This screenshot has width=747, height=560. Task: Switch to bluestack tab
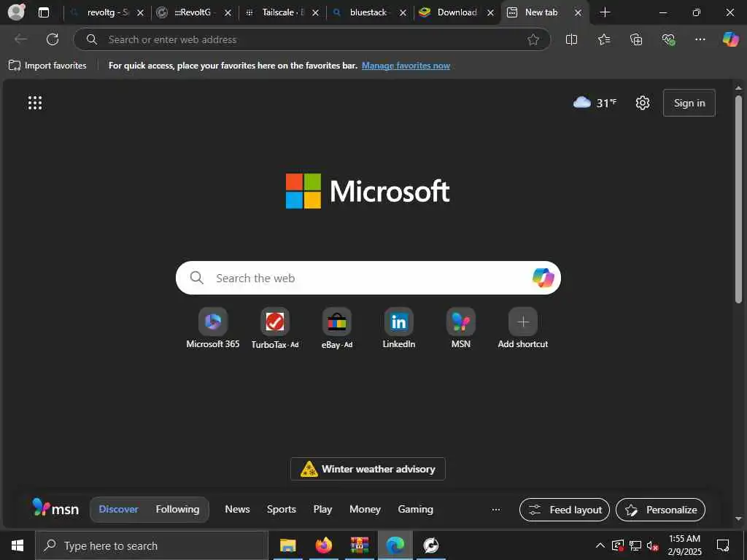point(368,12)
